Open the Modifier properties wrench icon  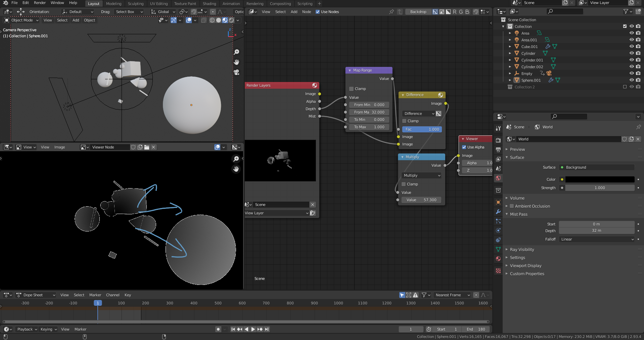(x=498, y=212)
